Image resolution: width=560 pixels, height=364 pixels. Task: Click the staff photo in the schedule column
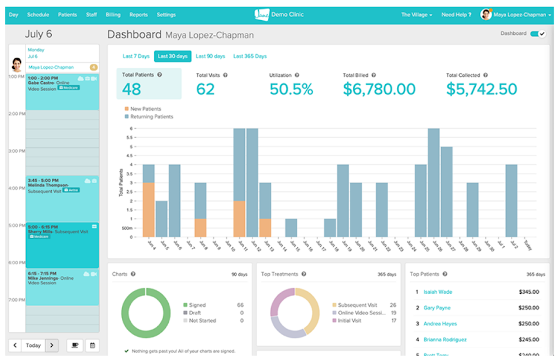pyautogui.click(x=17, y=65)
